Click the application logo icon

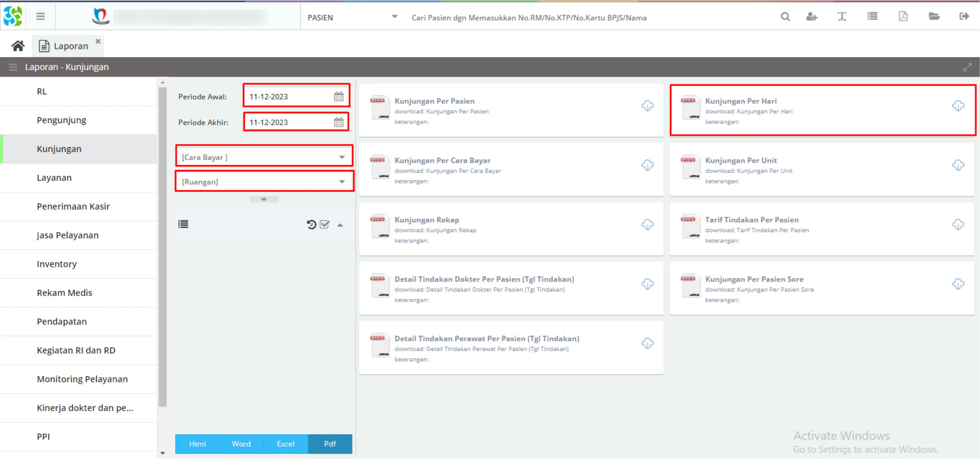13,16
